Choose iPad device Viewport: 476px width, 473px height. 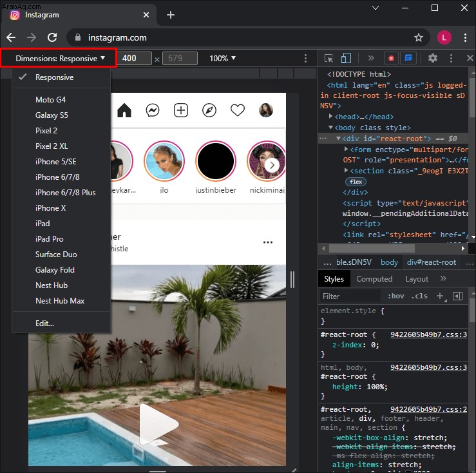pyautogui.click(x=61, y=224)
